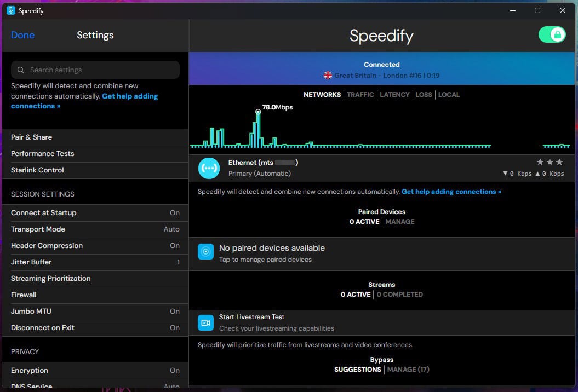This screenshot has height=392, width=578.
Task: Open the MANAGE paired devices tab
Action: coord(399,222)
